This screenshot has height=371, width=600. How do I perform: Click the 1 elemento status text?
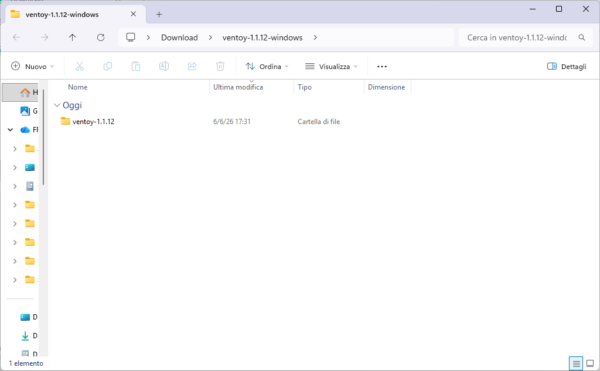coord(26,363)
